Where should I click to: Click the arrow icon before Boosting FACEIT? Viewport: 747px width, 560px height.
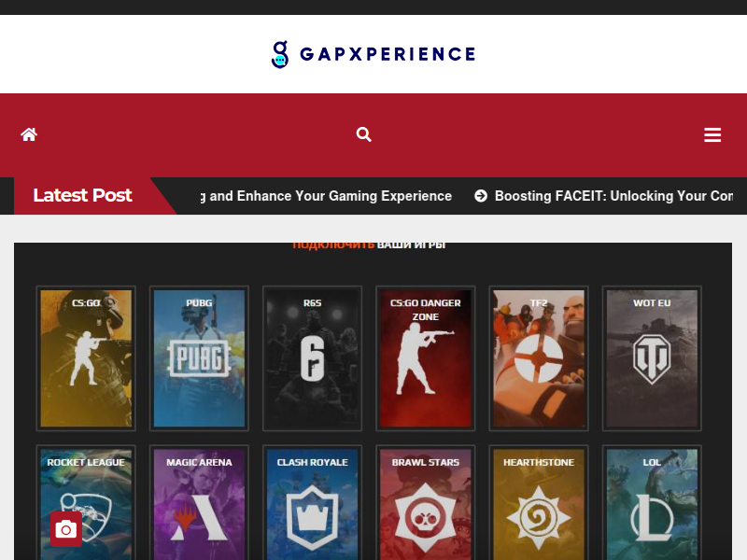click(x=481, y=196)
